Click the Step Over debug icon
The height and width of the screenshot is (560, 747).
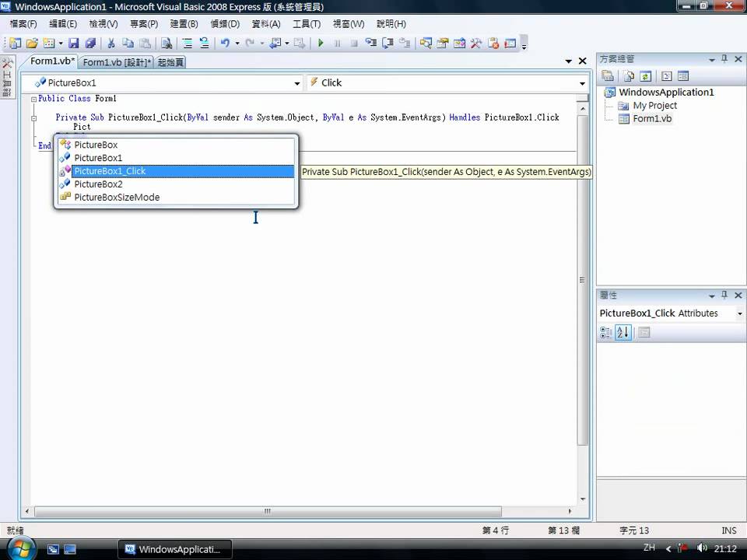point(388,44)
